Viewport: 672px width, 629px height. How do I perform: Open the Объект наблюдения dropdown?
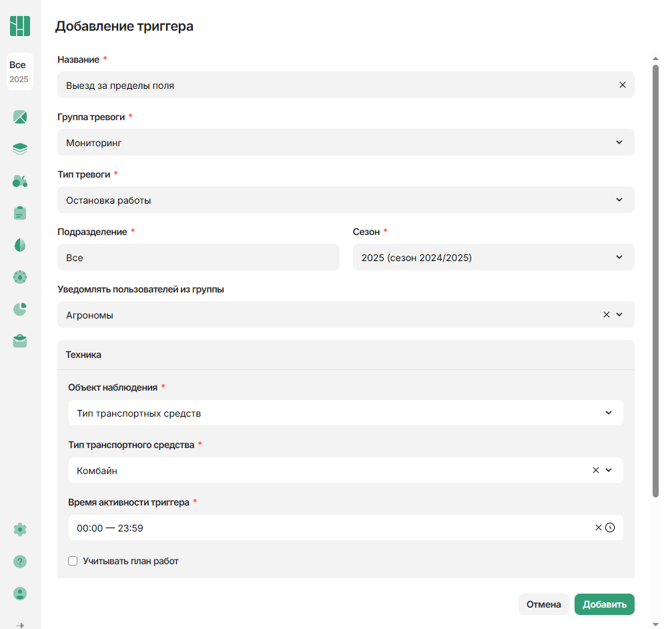608,413
